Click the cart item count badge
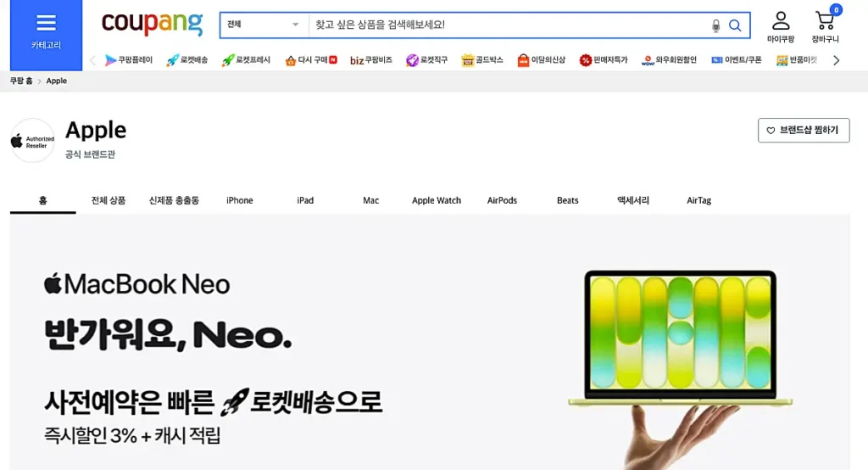 pyautogui.click(x=836, y=10)
